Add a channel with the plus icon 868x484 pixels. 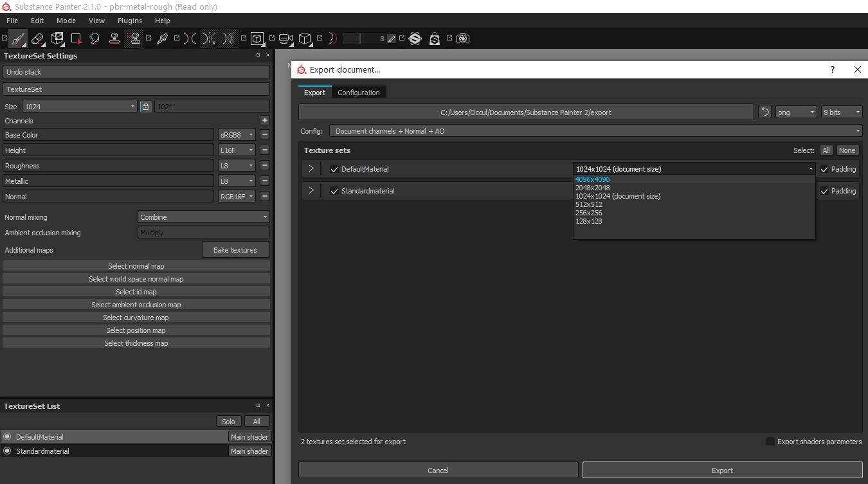pos(264,120)
